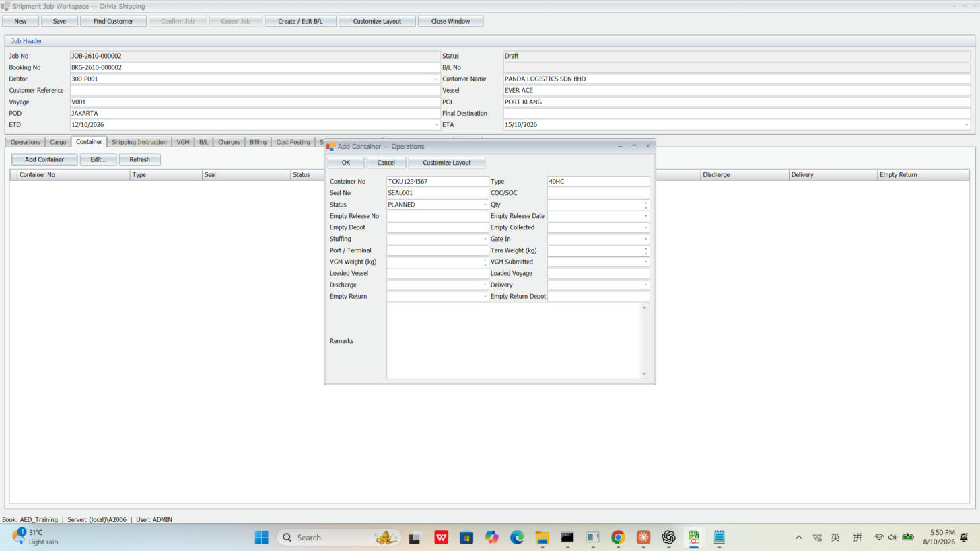Open the Debtor lookup ellipsis button
Viewport: 980px width, 551px height.
436,79
